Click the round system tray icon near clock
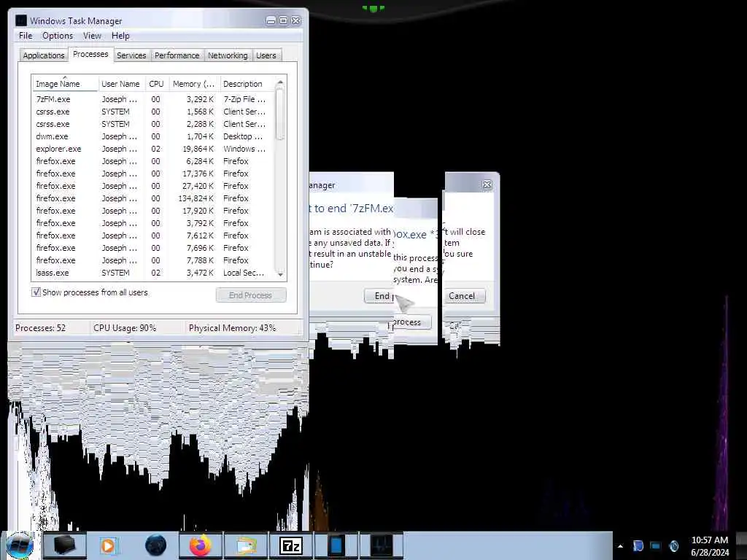747x560 pixels. click(673, 545)
